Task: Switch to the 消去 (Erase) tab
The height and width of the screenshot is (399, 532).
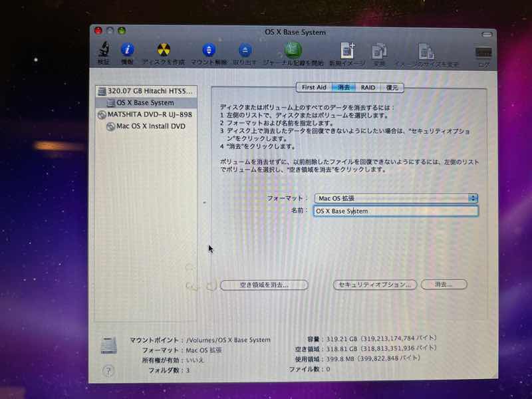Action: click(344, 88)
